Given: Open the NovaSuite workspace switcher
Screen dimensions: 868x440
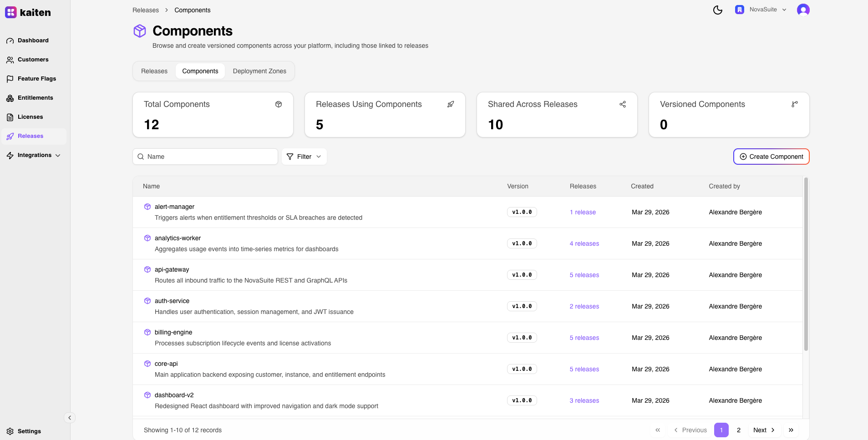Looking at the screenshot, I should click(761, 10).
